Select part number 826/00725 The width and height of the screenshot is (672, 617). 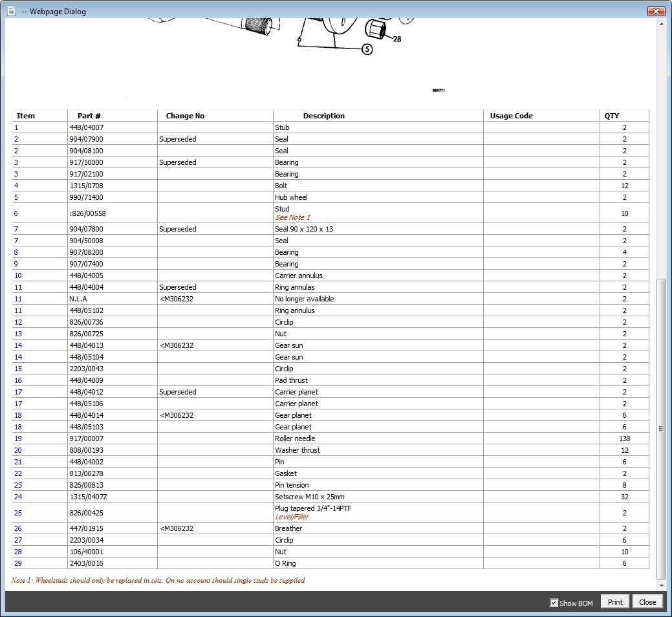point(86,333)
